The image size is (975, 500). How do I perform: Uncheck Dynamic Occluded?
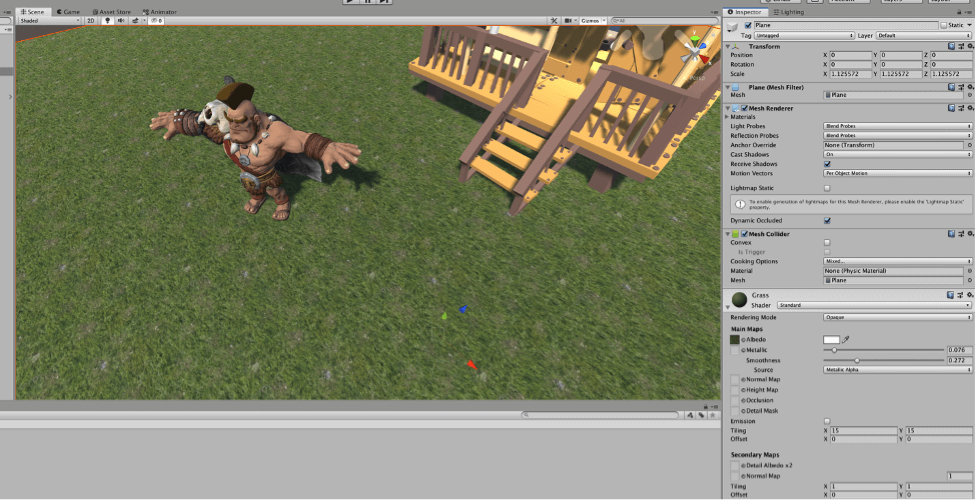click(827, 220)
